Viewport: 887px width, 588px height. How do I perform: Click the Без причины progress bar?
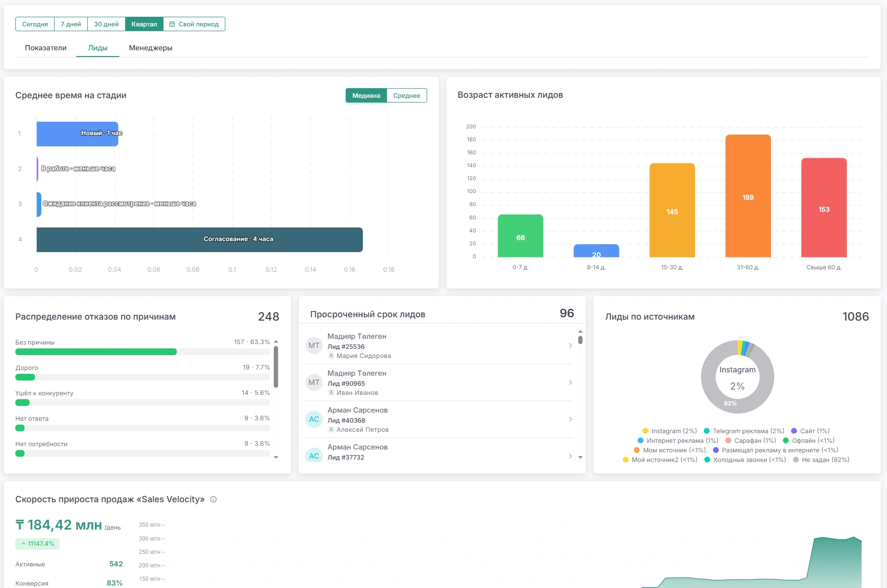(143, 352)
